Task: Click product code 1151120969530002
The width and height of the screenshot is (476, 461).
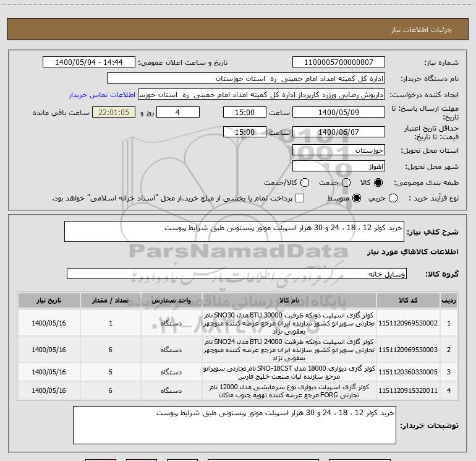Action: [408, 323]
